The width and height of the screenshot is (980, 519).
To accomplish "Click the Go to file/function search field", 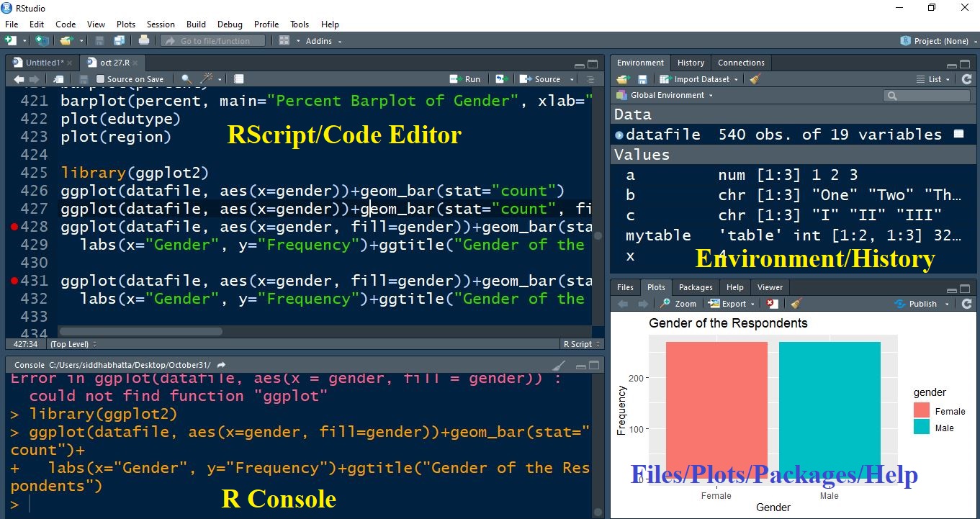I will point(213,41).
